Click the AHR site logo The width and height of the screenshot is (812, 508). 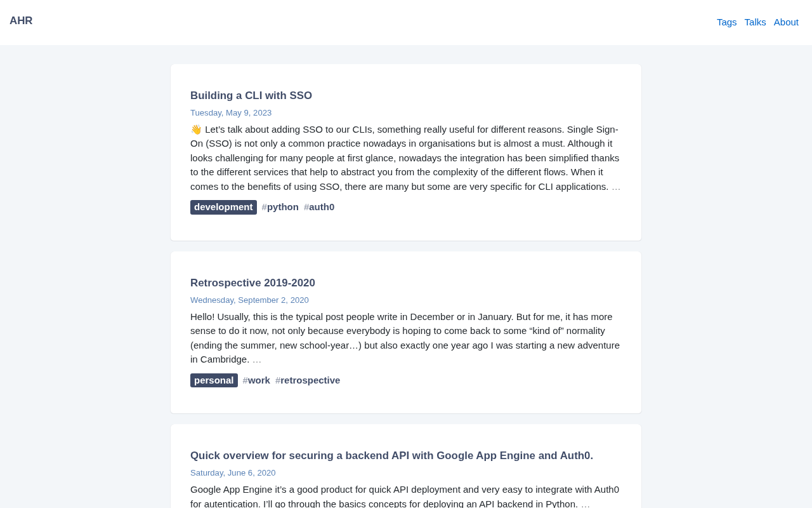click(x=21, y=21)
